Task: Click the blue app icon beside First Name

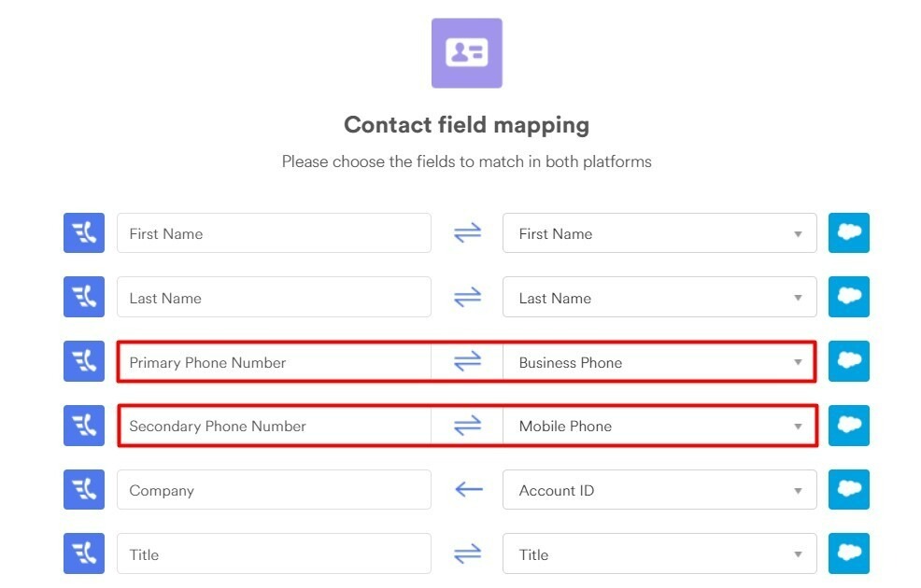Action: click(84, 233)
